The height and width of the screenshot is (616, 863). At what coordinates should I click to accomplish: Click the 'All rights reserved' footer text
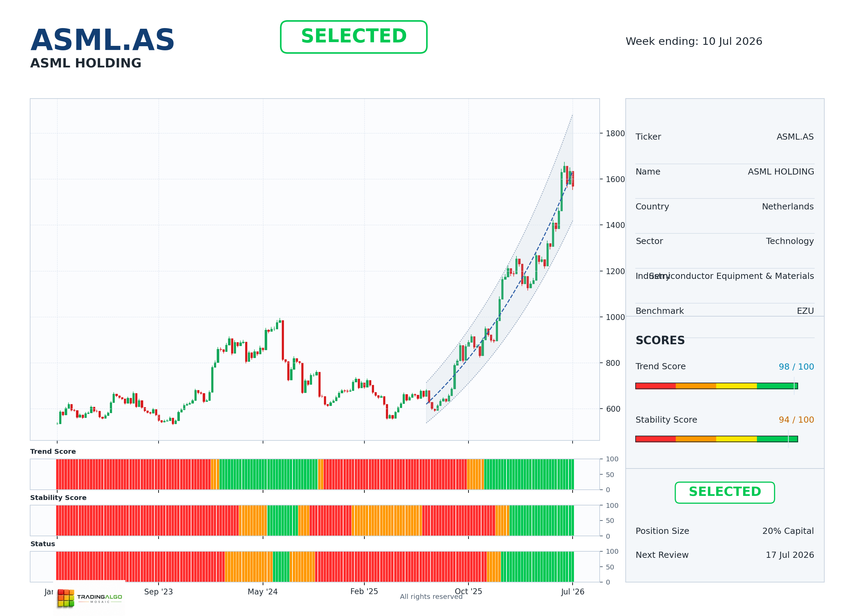[x=431, y=596]
